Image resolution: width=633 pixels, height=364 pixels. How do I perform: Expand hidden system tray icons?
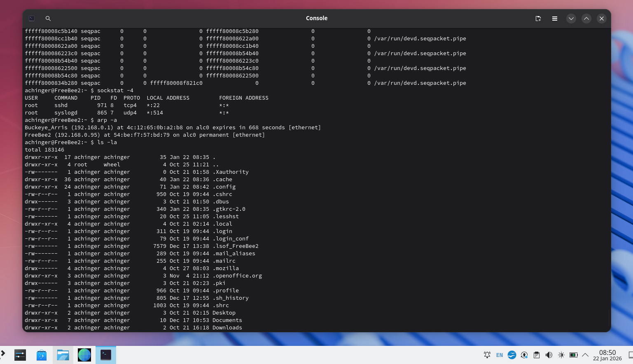click(x=585, y=355)
